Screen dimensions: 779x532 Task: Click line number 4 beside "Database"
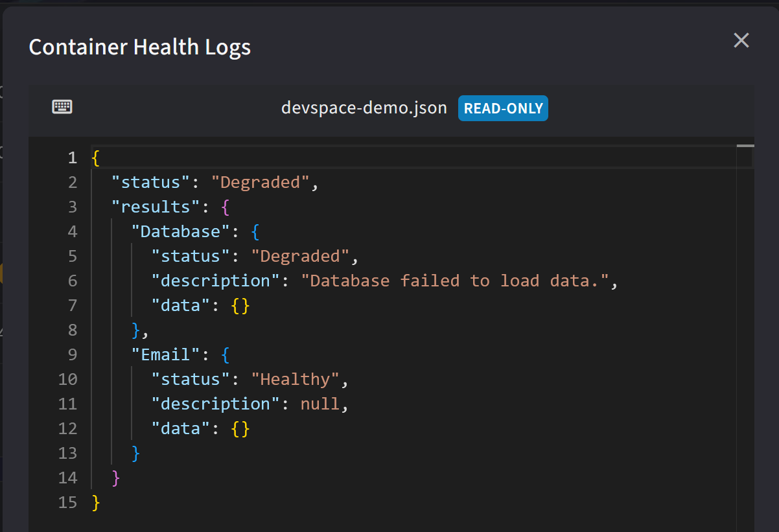71,231
